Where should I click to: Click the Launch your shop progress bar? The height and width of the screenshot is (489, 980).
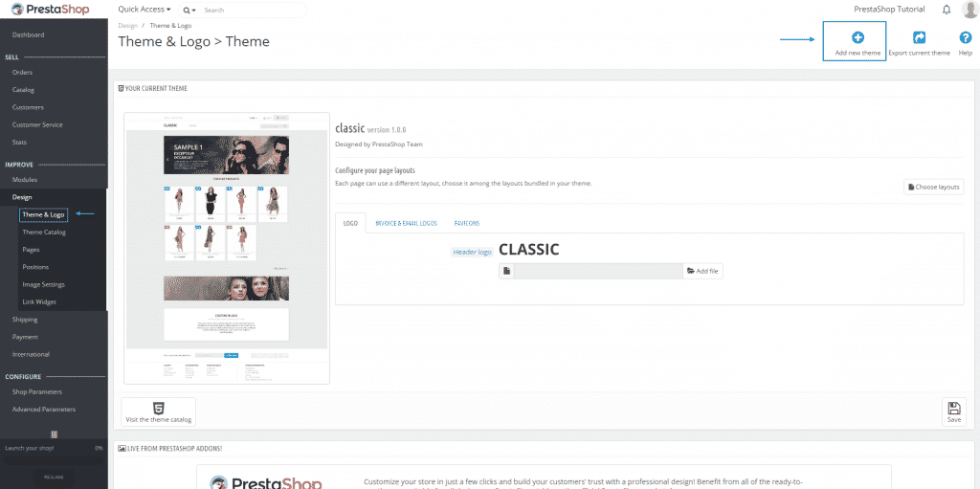[54, 460]
